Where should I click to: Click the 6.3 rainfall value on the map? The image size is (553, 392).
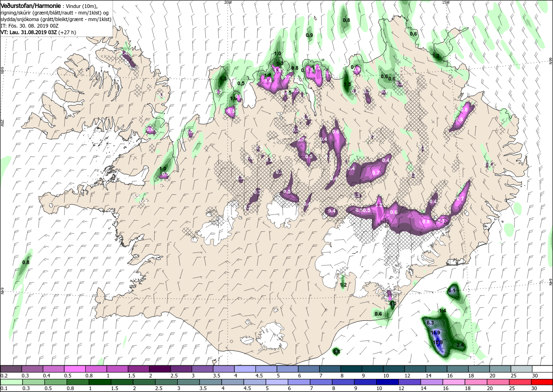pyautogui.click(x=430, y=323)
